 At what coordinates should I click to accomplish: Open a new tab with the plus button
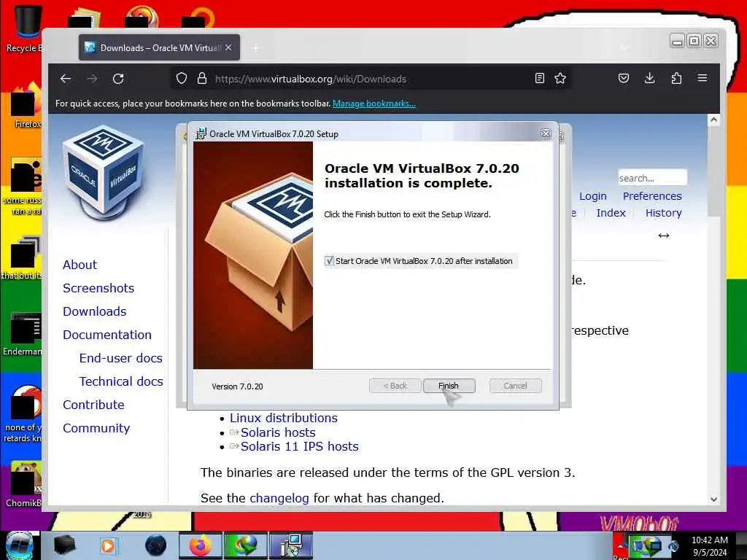click(x=256, y=48)
